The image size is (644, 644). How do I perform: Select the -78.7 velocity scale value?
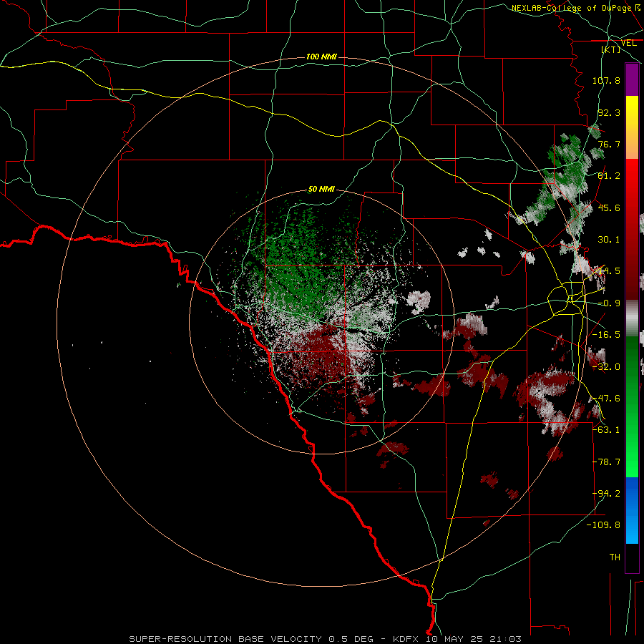coord(606,462)
